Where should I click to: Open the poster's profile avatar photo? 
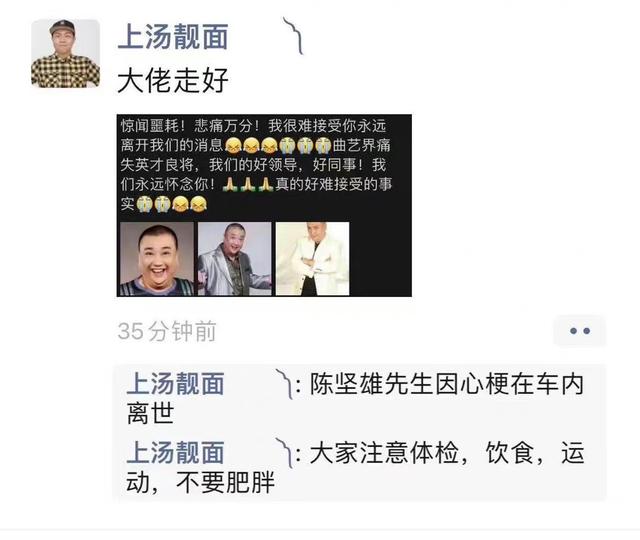pyautogui.click(x=65, y=53)
